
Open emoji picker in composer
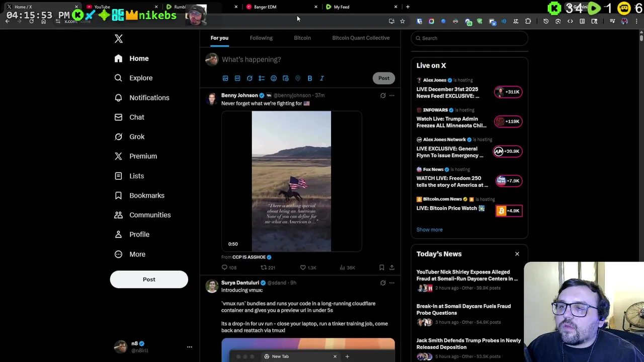274,78
